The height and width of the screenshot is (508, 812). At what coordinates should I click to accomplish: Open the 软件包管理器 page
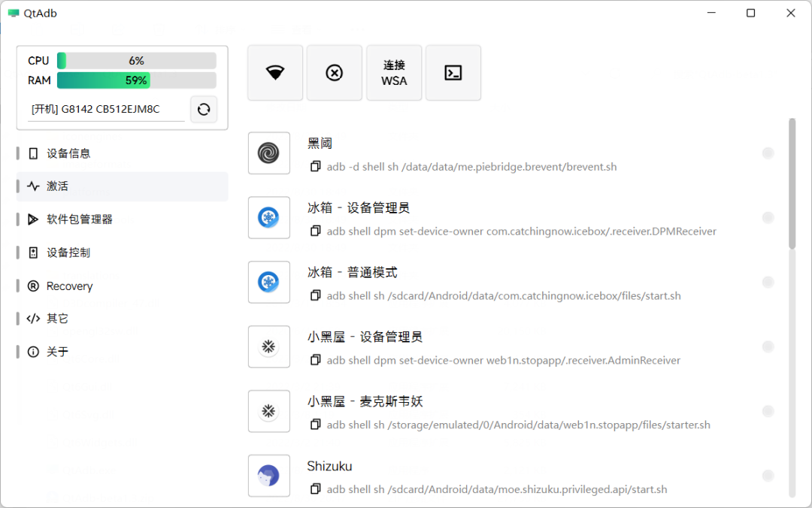tap(123, 219)
